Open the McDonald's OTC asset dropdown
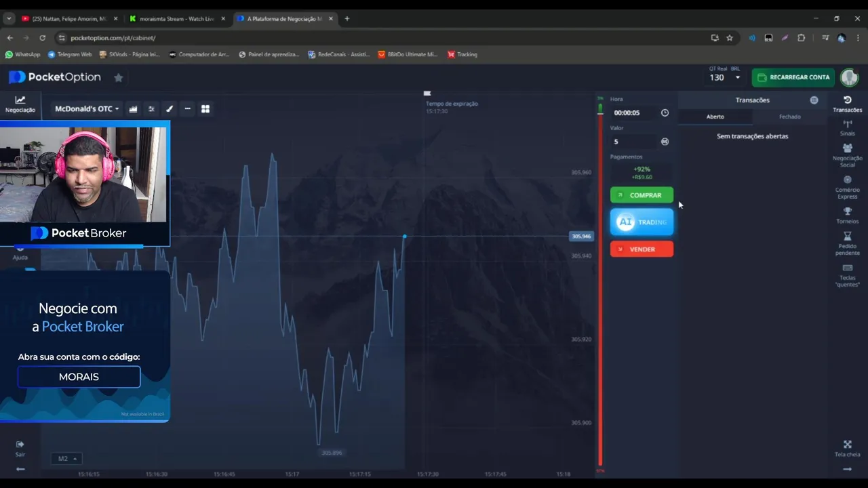Viewport: 868px width, 488px height. (x=87, y=108)
